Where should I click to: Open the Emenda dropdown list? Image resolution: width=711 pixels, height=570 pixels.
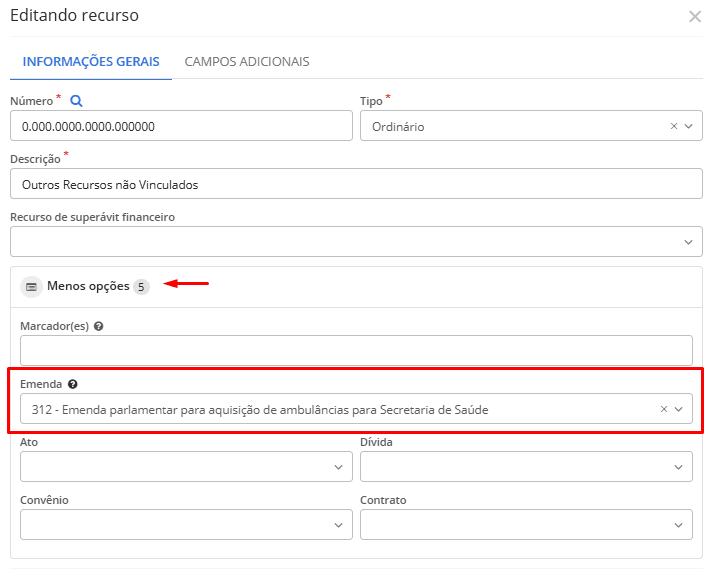click(x=679, y=409)
